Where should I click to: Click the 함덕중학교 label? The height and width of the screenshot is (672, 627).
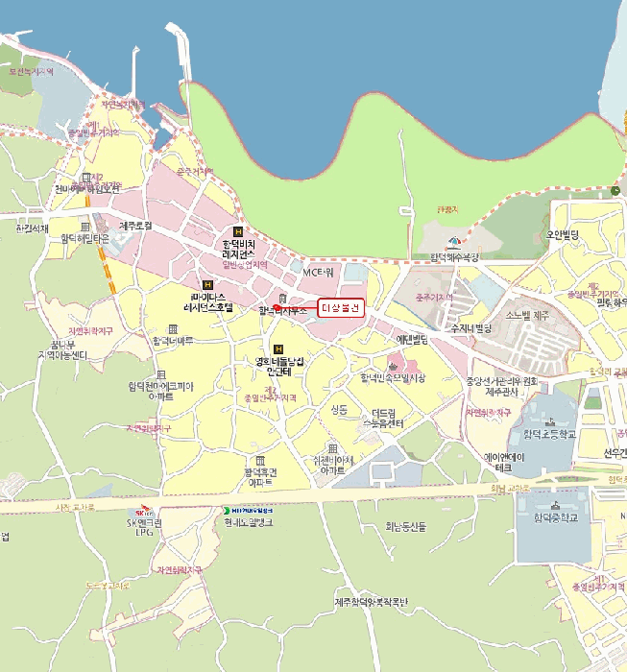click(x=556, y=517)
